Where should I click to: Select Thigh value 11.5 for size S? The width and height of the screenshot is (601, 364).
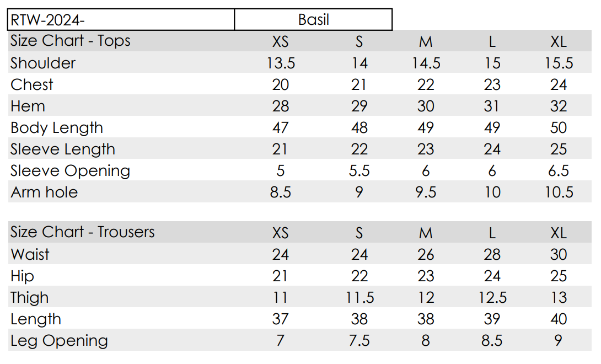(359, 297)
